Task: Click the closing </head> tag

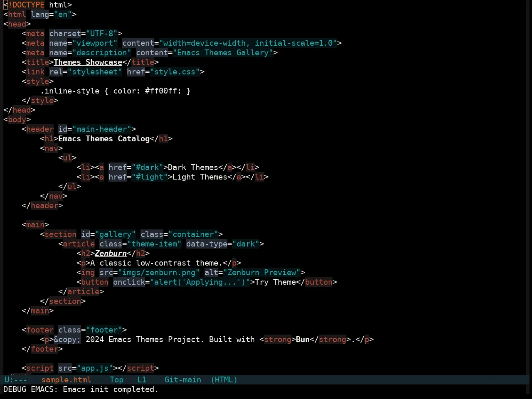Action: pyautogui.click(x=20, y=110)
